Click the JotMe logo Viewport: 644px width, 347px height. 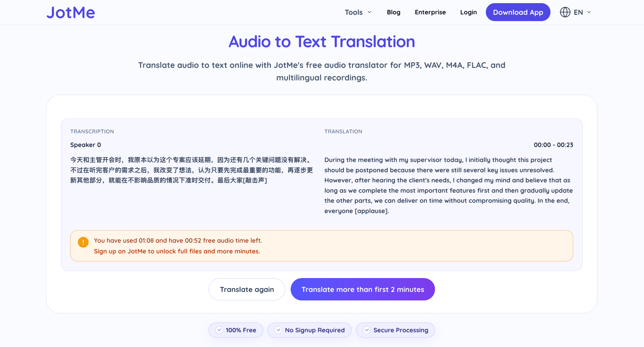click(x=71, y=13)
